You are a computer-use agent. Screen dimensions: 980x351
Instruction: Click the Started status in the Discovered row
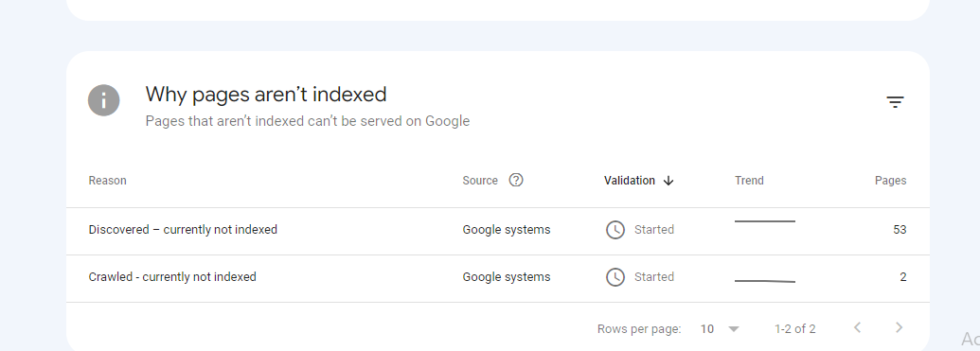pyautogui.click(x=653, y=230)
